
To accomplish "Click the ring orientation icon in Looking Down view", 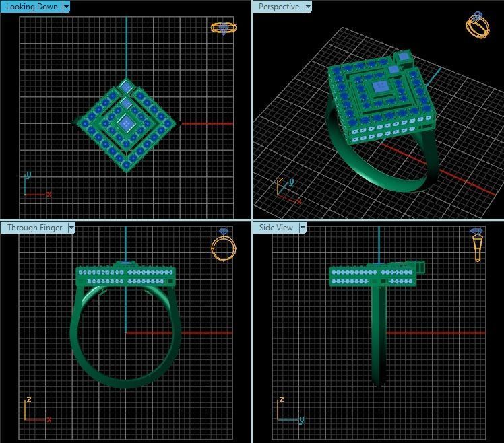I will [224, 28].
